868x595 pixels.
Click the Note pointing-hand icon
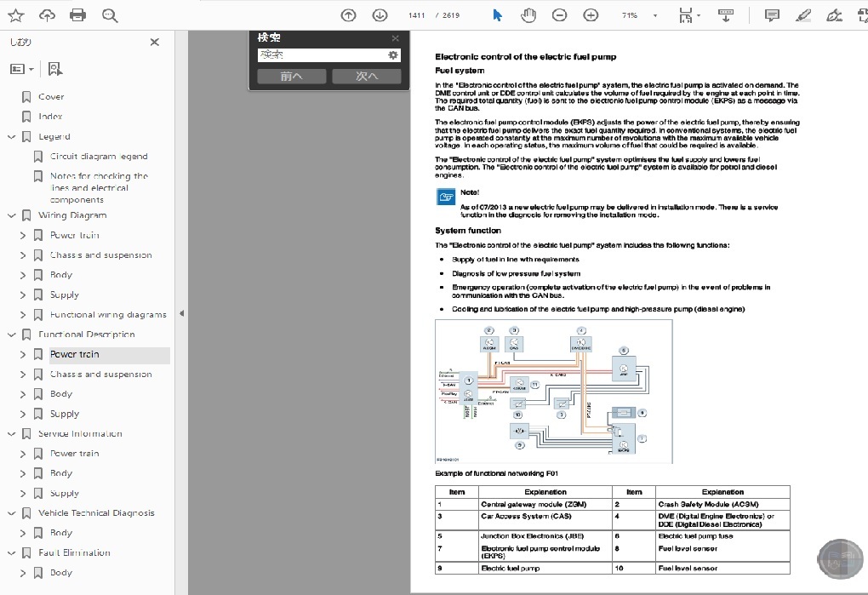446,197
